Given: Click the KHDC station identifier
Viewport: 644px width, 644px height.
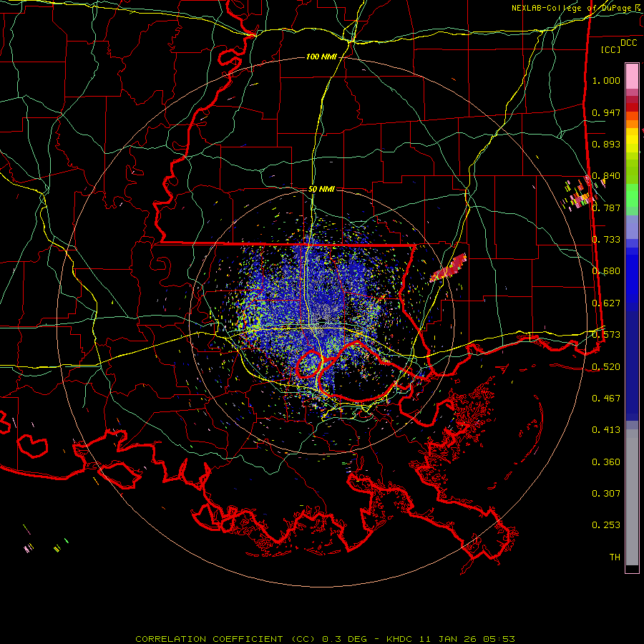Looking at the screenshot, I should pyautogui.click(x=401, y=639).
